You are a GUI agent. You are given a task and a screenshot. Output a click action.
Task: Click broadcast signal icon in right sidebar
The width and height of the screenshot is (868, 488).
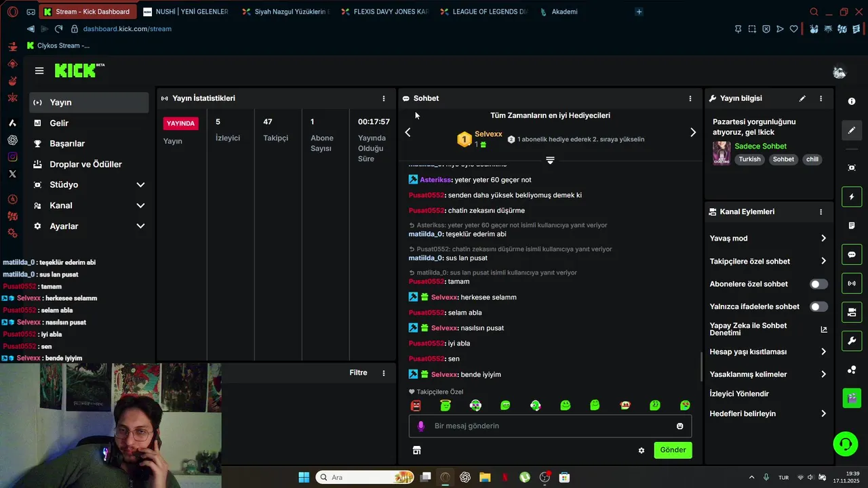(x=852, y=283)
